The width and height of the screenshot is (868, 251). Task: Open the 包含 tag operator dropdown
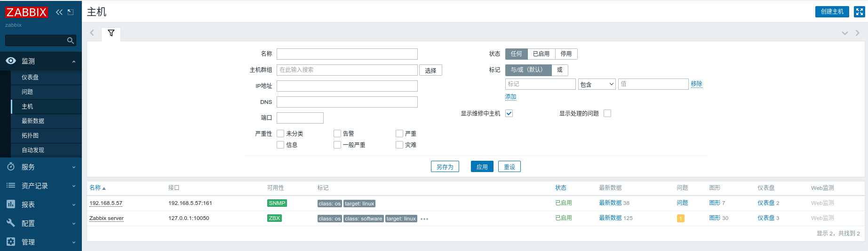pyautogui.click(x=597, y=84)
